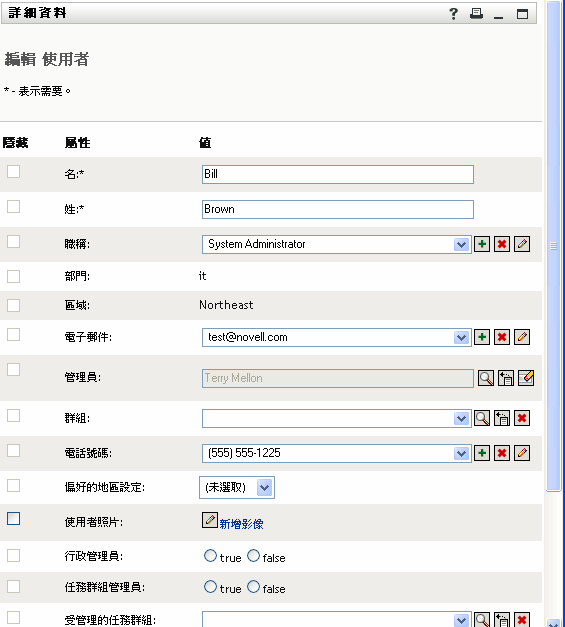Open history list icon for 受管理的任務群組
This screenshot has height=627, width=565.
502,619
